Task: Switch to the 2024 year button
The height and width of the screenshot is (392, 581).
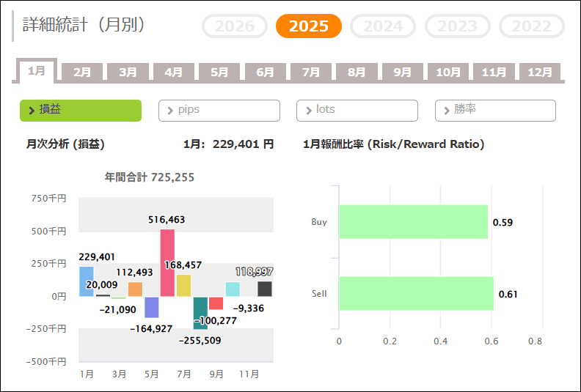Action: click(x=383, y=26)
